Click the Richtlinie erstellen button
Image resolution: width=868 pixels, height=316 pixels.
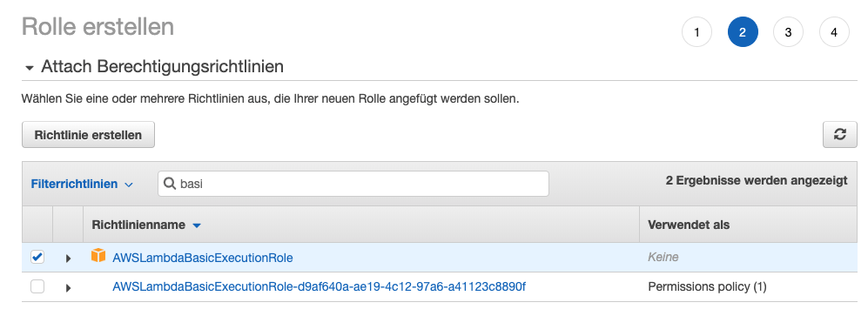click(x=88, y=135)
